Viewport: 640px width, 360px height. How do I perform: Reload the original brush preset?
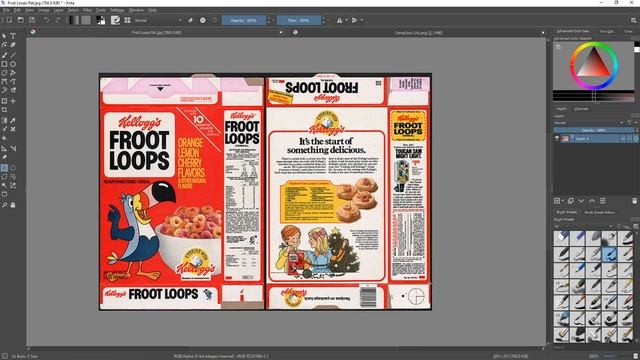click(215, 20)
